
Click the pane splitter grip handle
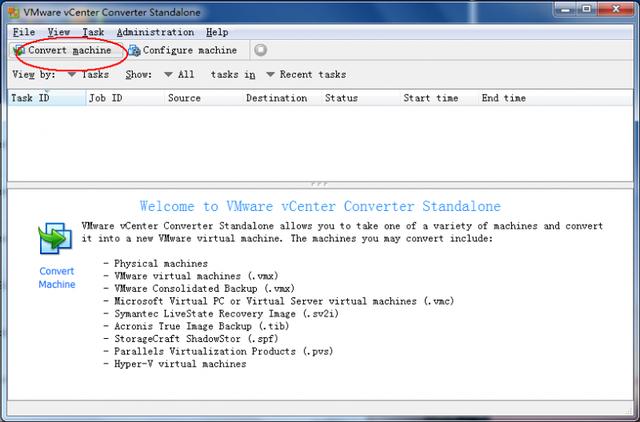(x=319, y=184)
